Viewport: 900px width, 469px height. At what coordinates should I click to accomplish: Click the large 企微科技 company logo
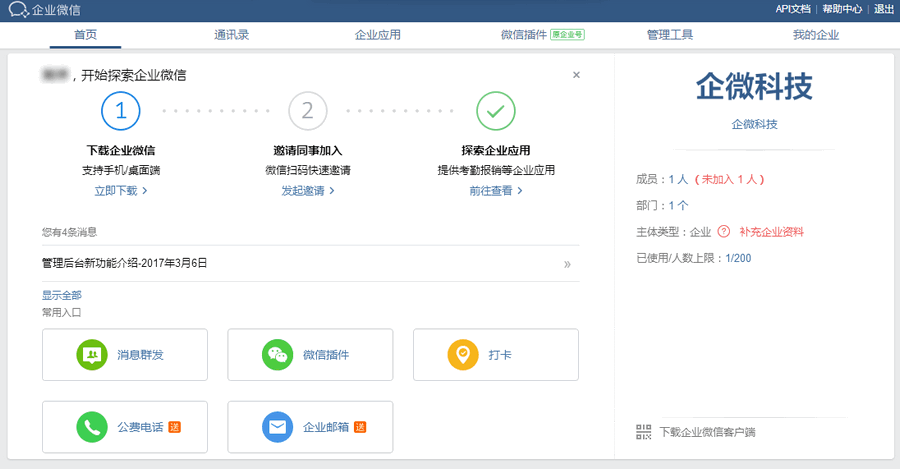(x=754, y=87)
